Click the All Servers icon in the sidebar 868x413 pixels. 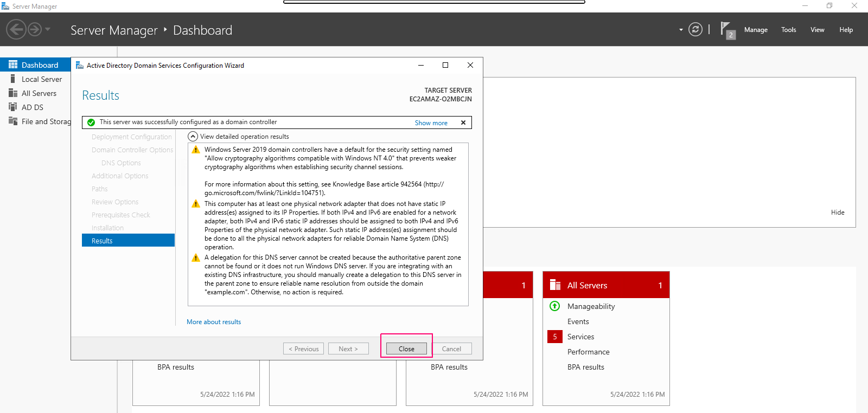click(x=13, y=93)
